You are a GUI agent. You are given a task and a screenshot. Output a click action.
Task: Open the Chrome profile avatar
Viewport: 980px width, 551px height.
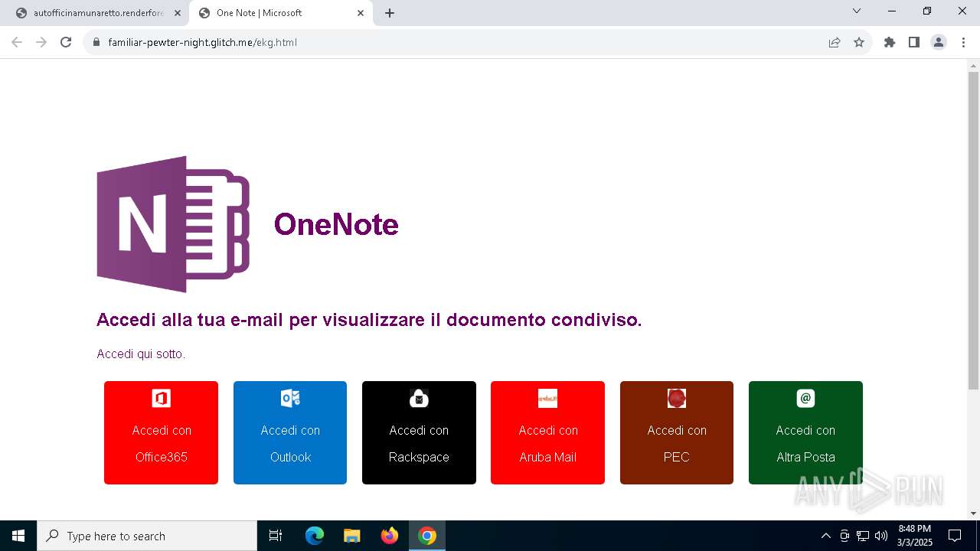pos(939,42)
